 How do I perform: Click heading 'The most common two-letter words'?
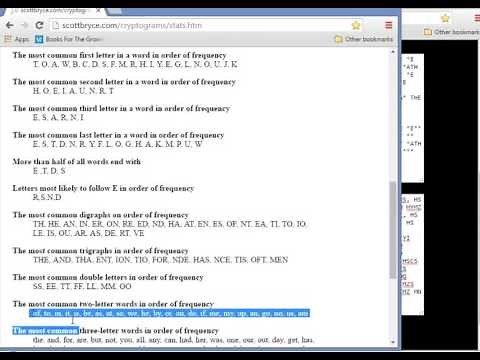pos(113,304)
